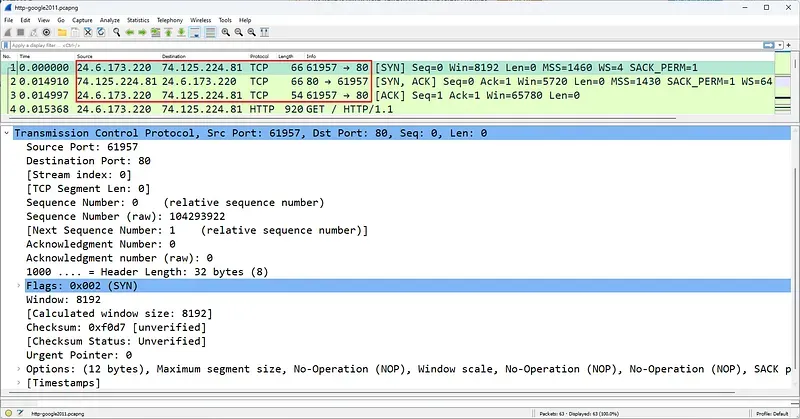Click the Profile: Default status entry
The image size is (800, 419).
(x=772, y=414)
